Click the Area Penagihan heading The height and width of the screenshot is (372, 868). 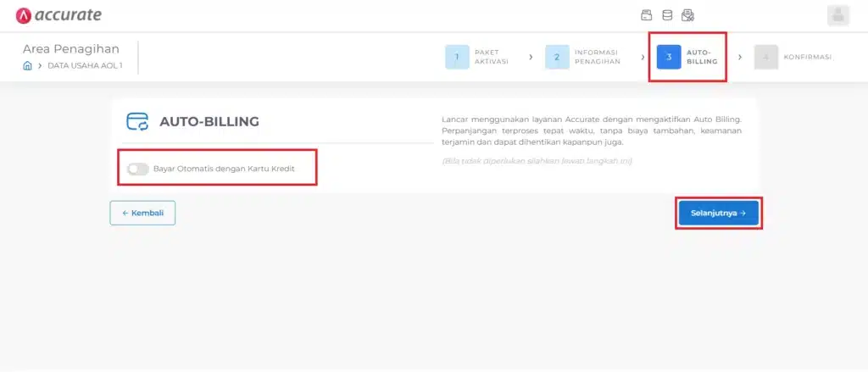[x=71, y=48]
